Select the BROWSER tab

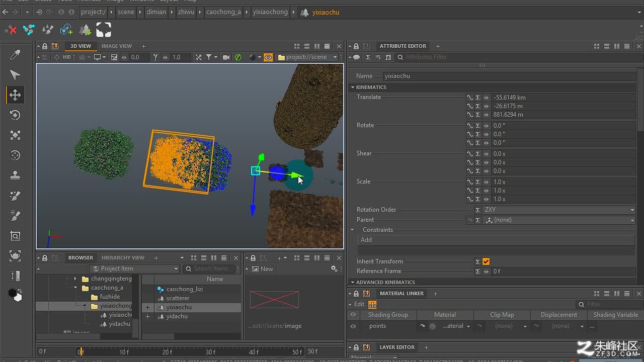coord(80,258)
